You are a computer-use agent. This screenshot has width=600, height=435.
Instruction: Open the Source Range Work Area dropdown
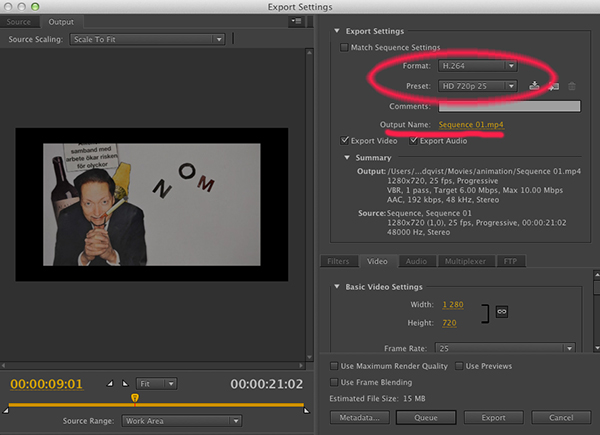point(182,421)
